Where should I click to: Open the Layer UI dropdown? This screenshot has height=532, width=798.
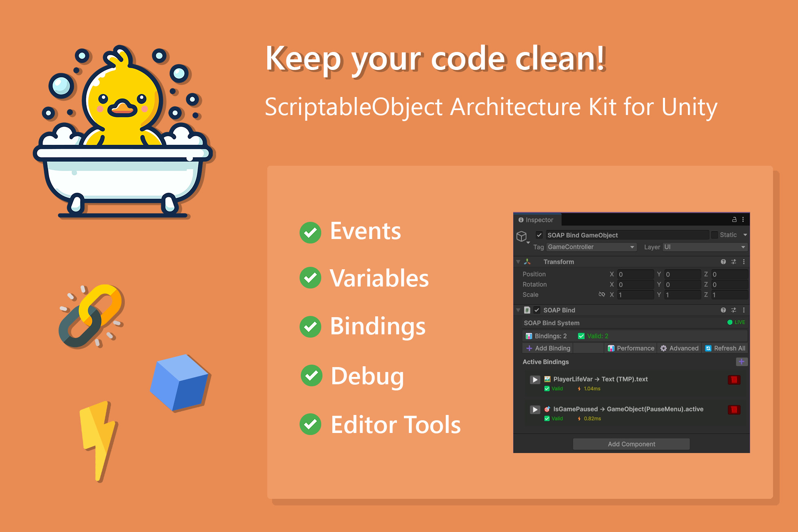(x=705, y=247)
